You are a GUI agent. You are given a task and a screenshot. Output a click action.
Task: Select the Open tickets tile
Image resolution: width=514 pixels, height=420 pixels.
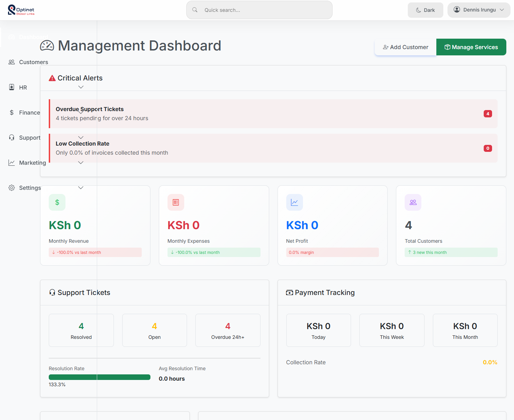click(155, 330)
